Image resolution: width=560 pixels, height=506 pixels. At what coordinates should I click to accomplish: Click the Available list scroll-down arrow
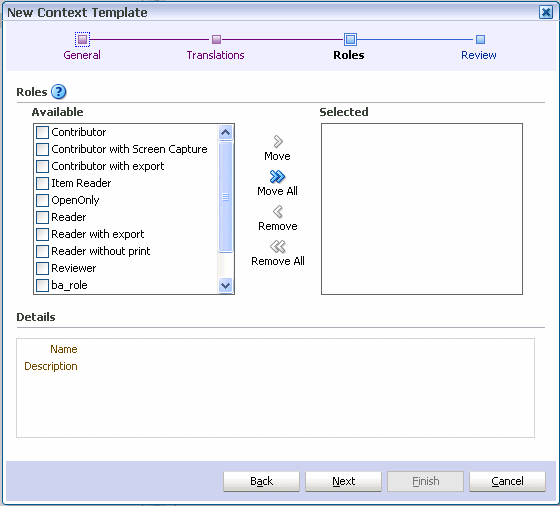click(225, 285)
